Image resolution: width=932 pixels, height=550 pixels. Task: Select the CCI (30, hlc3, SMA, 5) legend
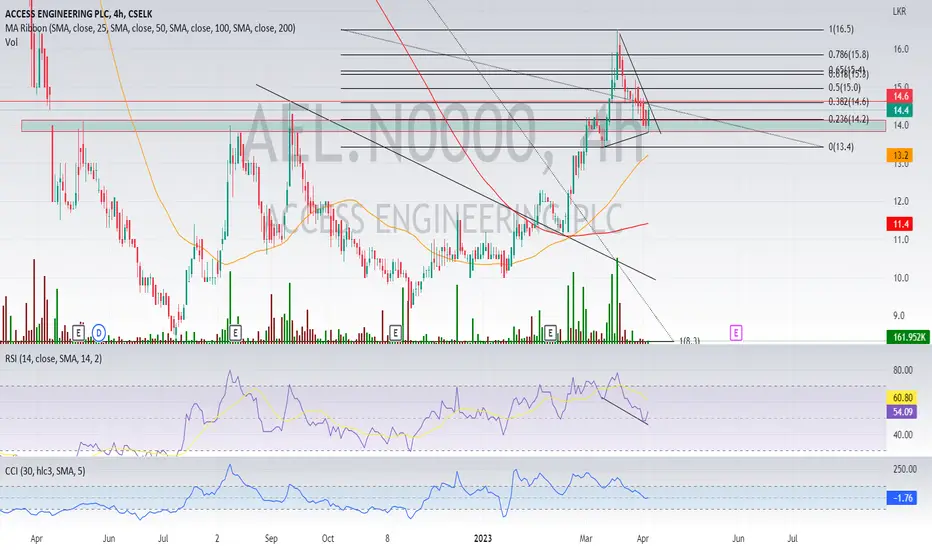45,471
